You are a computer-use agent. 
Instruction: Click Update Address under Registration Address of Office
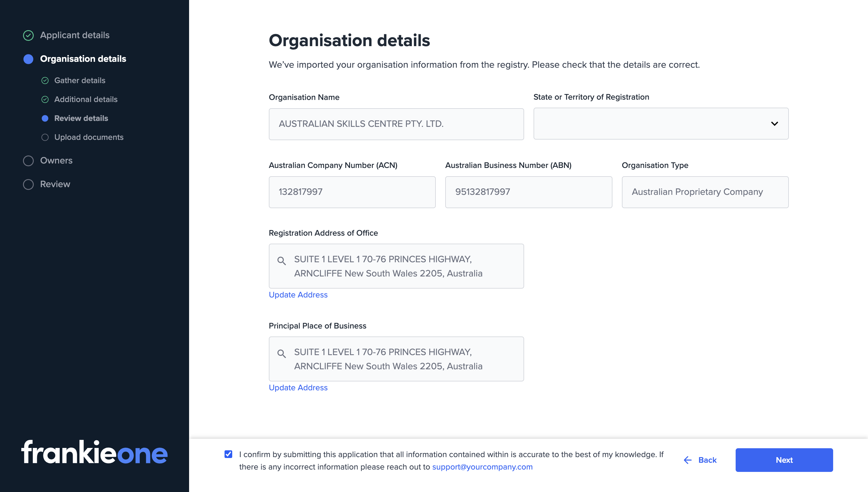pyautogui.click(x=298, y=295)
